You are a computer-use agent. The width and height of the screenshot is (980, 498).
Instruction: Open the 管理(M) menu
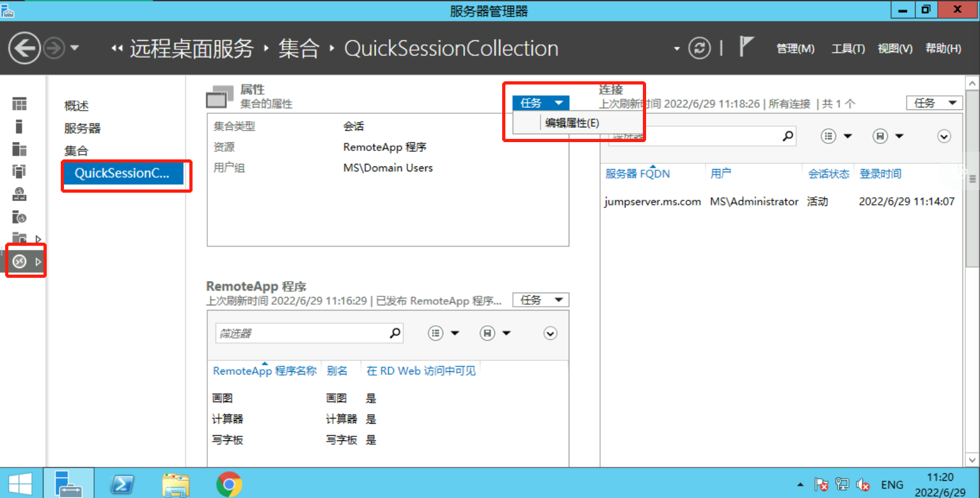(x=795, y=48)
